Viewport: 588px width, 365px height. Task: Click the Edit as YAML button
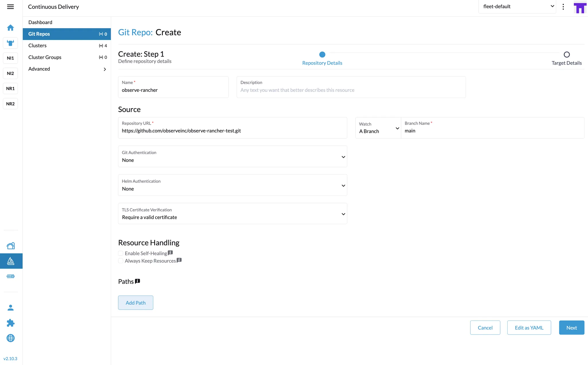pyautogui.click(x=529, y=328)
